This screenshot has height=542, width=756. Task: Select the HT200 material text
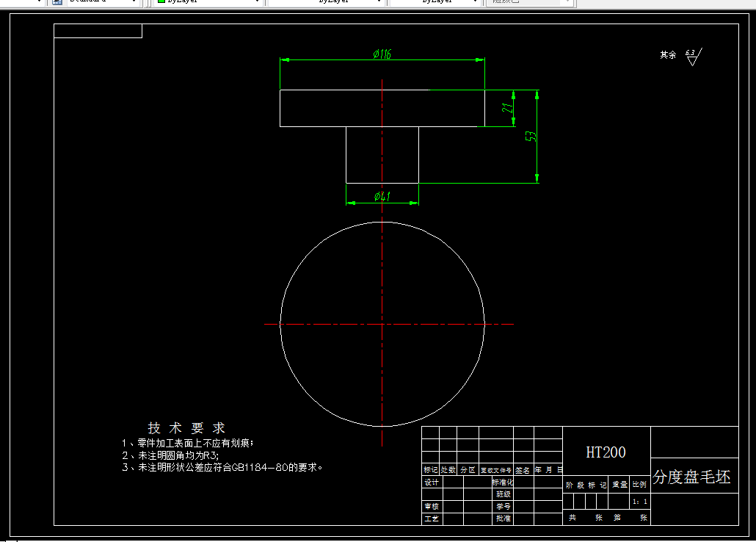[606, 452]
